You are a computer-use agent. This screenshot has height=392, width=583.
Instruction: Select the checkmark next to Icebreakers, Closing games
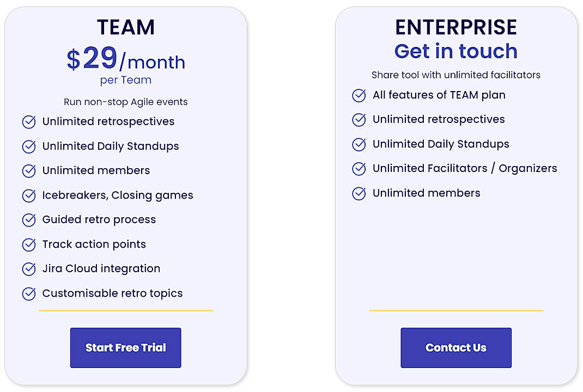(x=29, y=195)
